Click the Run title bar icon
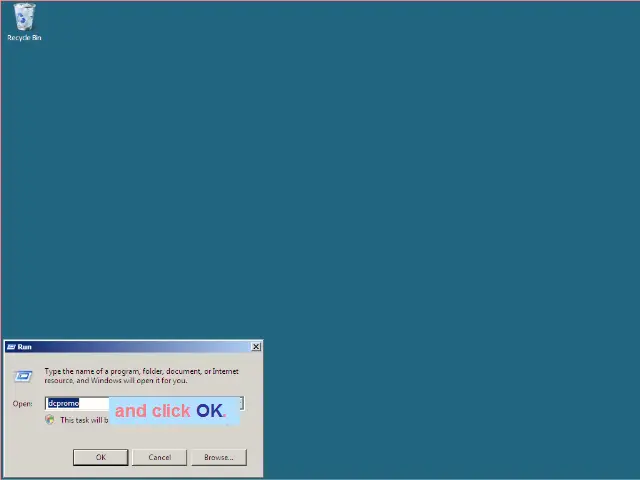 click(x=11, y=347)
